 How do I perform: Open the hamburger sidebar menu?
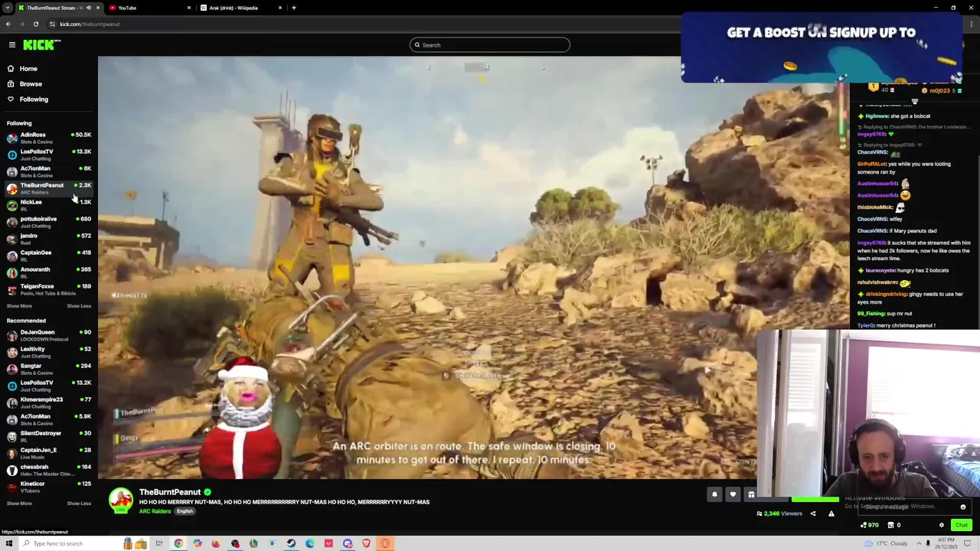coord(12,45)
